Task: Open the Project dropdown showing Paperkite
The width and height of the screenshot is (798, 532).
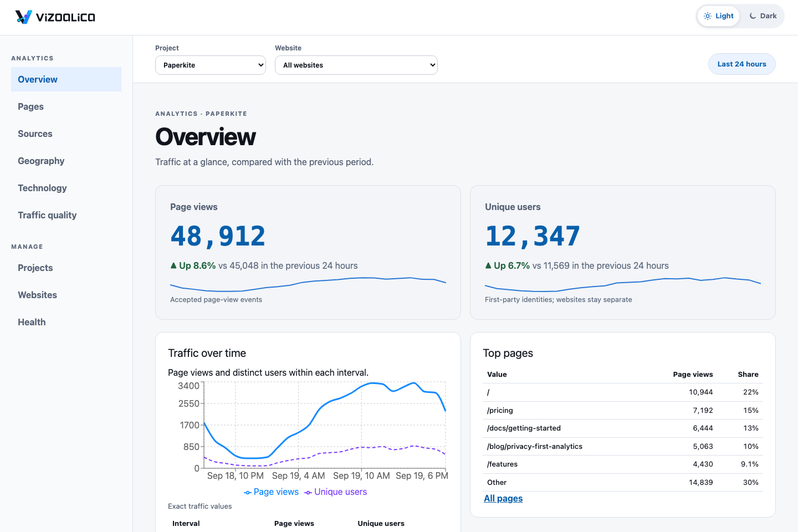Action: [x=211, y=65]
